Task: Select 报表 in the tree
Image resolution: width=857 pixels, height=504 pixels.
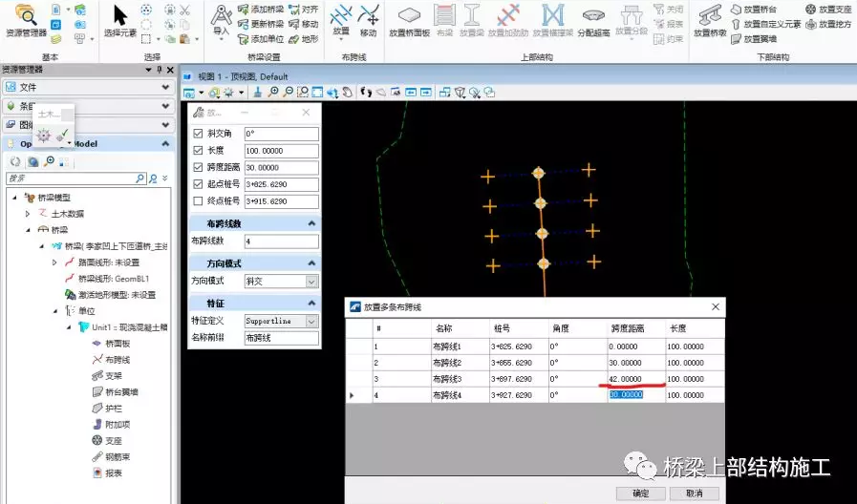Action: coord(107,473)
